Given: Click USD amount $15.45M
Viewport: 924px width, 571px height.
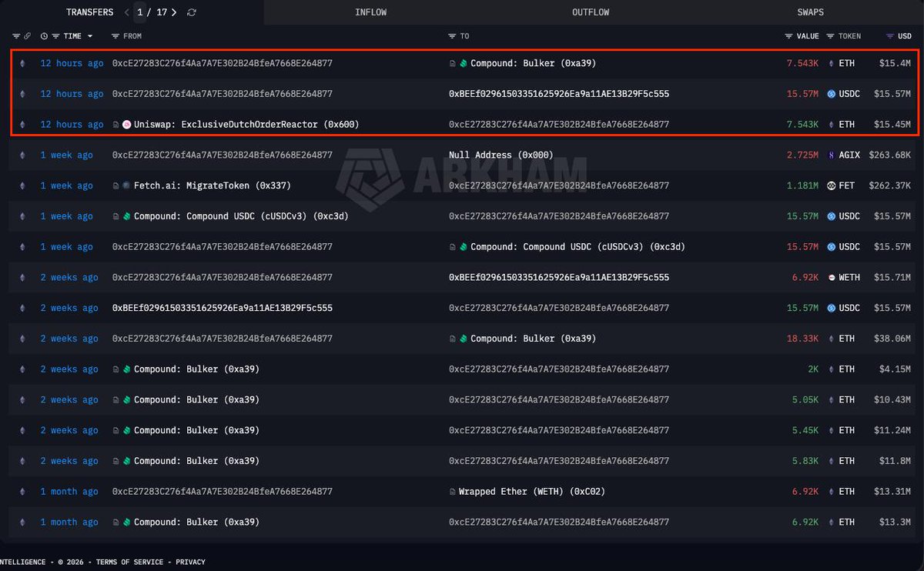Looking at the screenshot, I should click(x=892, y=125).
